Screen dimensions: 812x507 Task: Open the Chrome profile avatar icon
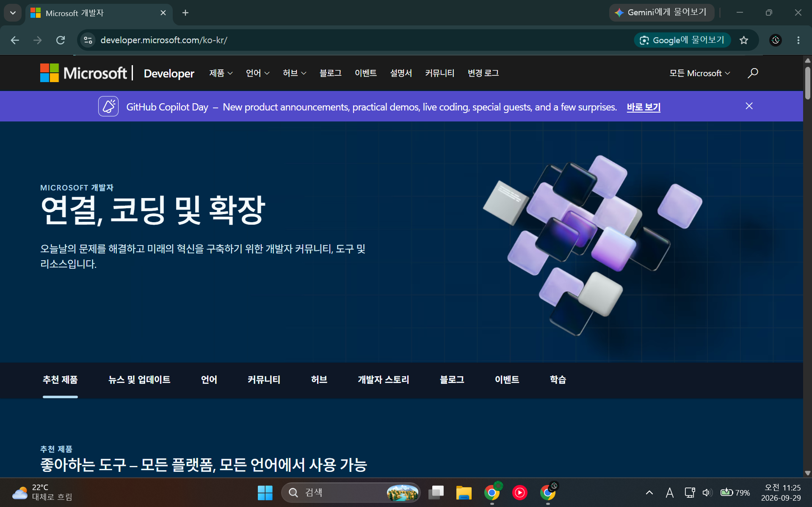(776, 40)
